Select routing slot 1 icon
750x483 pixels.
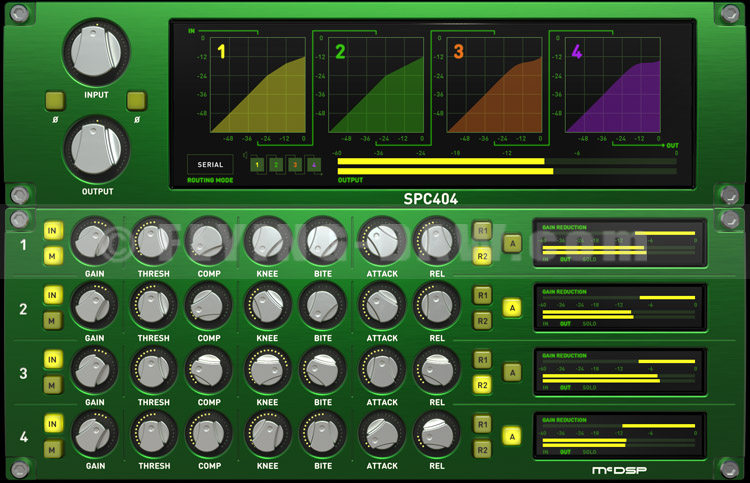(257, 165)
